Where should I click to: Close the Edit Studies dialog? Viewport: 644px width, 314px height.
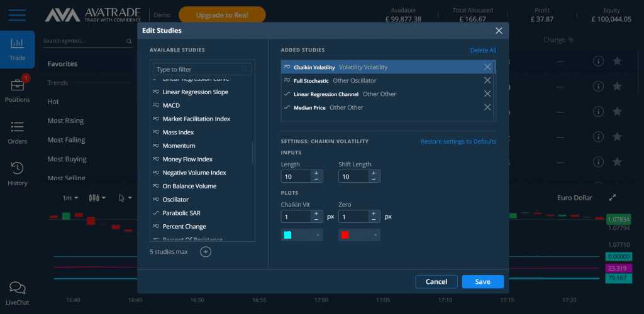499,31
